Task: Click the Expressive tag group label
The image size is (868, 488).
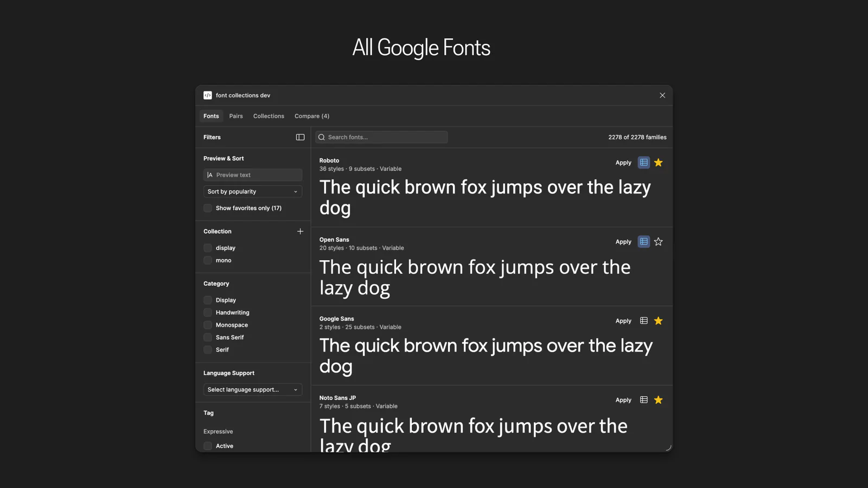Action: (218, 432)
